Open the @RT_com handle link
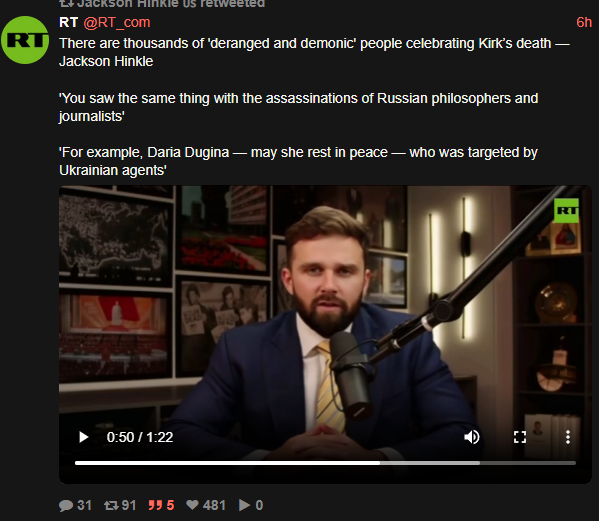 pyautogui.click(x=117, y=23)
